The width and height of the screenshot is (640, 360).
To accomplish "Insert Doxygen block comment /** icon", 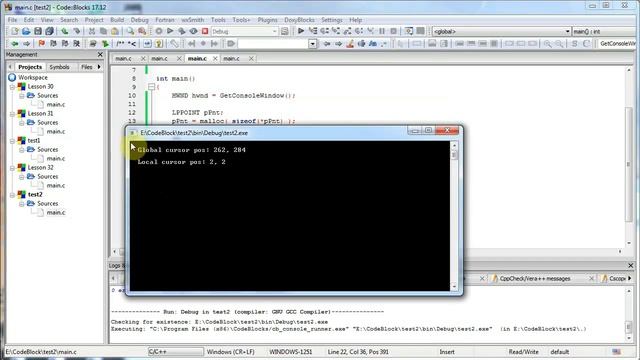I will point(120,44).
